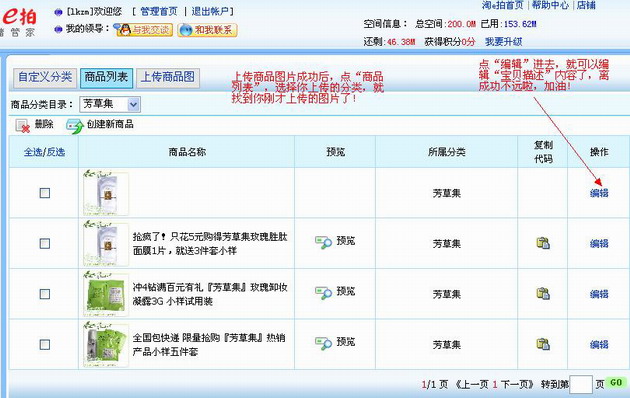Click the page number input field
The height and width of the screenshot is (398, 630).
[581, 384]
